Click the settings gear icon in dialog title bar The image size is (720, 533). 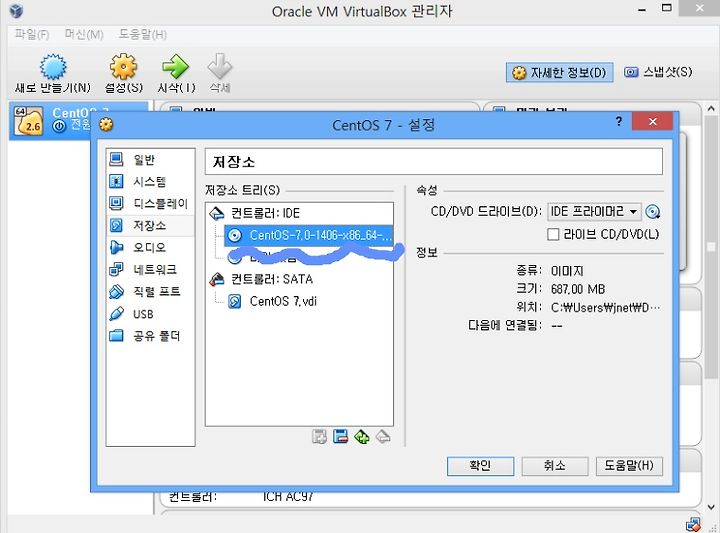[106, 124]
